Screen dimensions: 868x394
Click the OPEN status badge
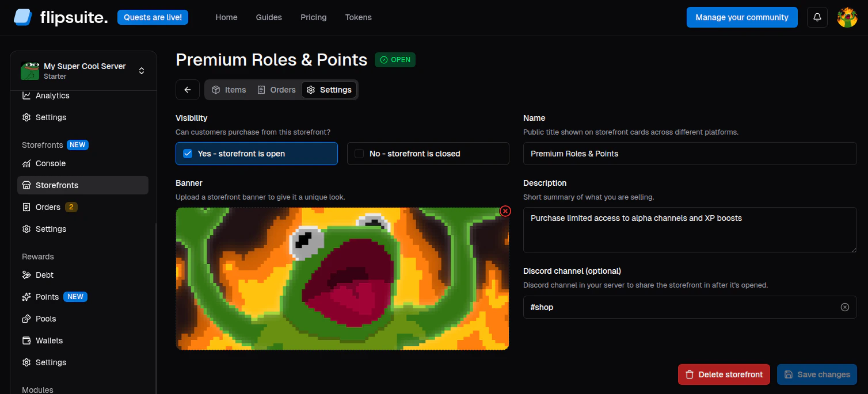click(395, 60)
